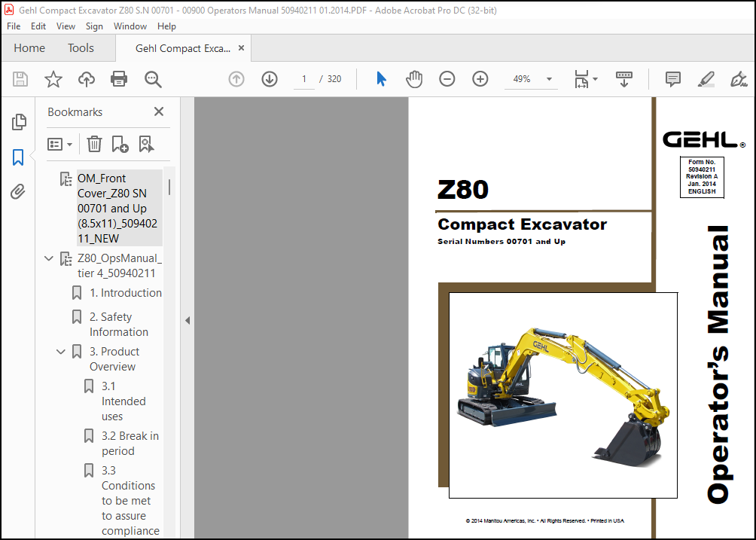Add document to starred favorites

point(53,79)
